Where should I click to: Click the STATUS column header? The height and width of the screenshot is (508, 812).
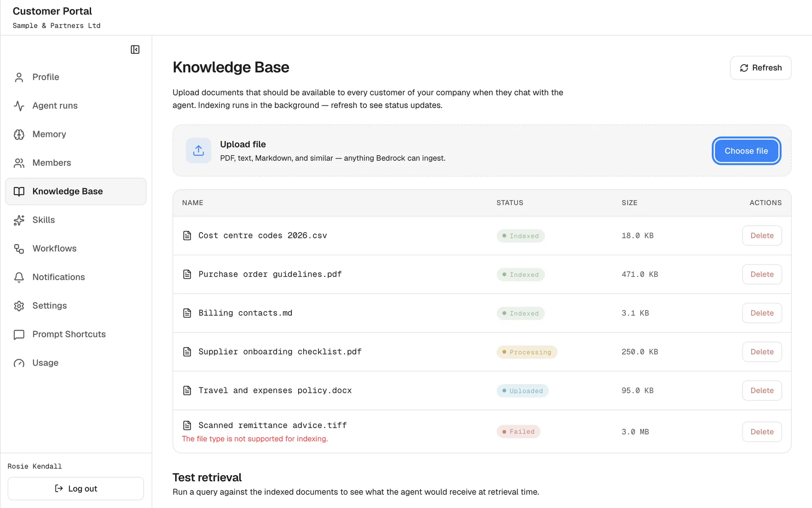(510, 203)
